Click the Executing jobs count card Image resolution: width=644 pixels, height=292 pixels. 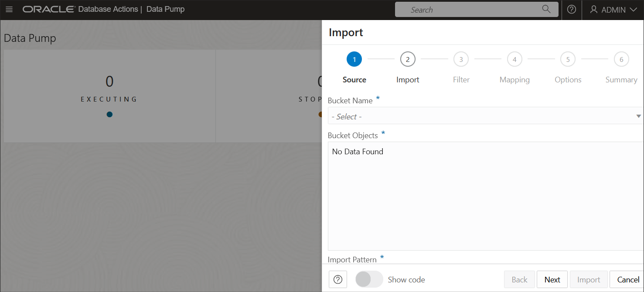click(x=109, y=96)
